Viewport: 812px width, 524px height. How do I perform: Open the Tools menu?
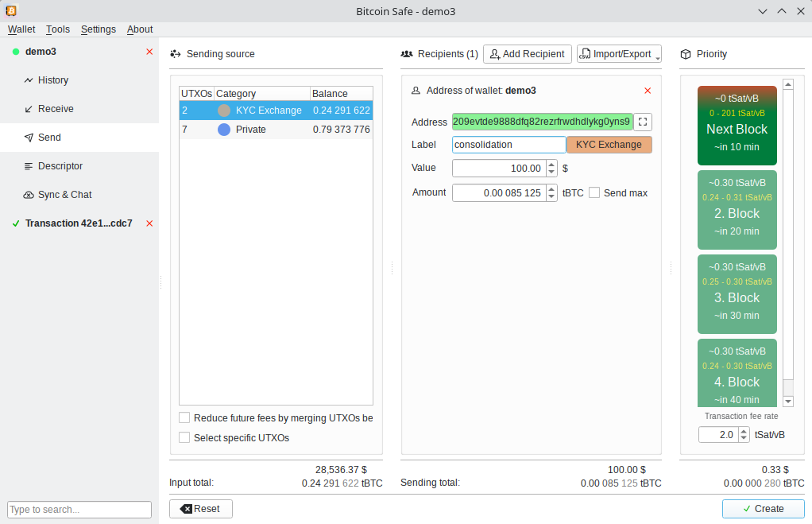click(57, 29)
